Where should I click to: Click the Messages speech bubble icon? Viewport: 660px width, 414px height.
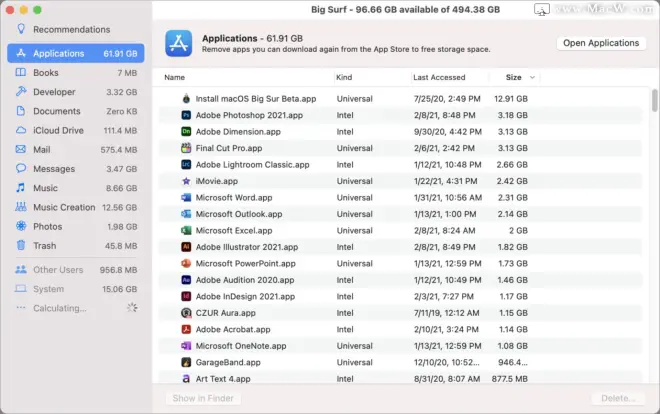pos(21,168)
